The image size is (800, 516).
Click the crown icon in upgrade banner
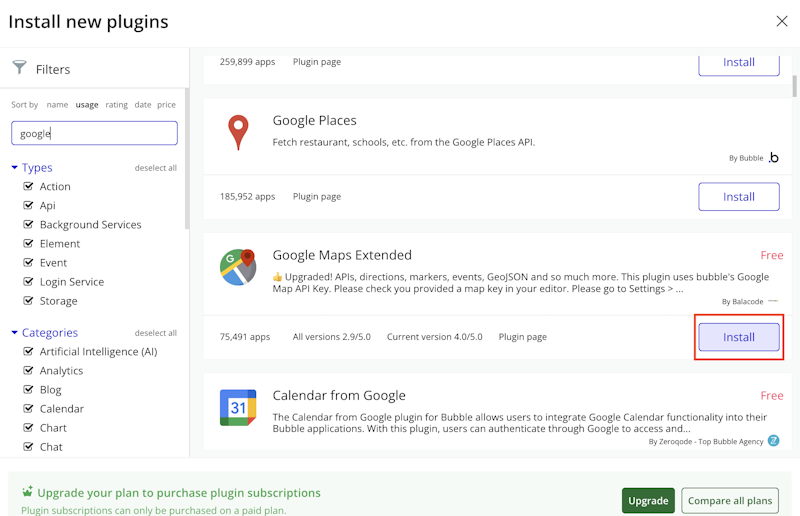click(x=28, y=492)
